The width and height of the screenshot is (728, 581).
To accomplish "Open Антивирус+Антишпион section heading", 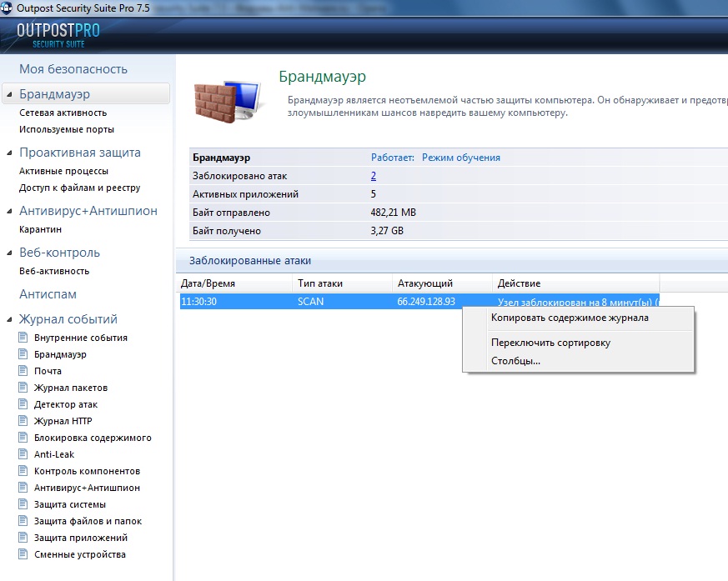I will click(88, 211).
